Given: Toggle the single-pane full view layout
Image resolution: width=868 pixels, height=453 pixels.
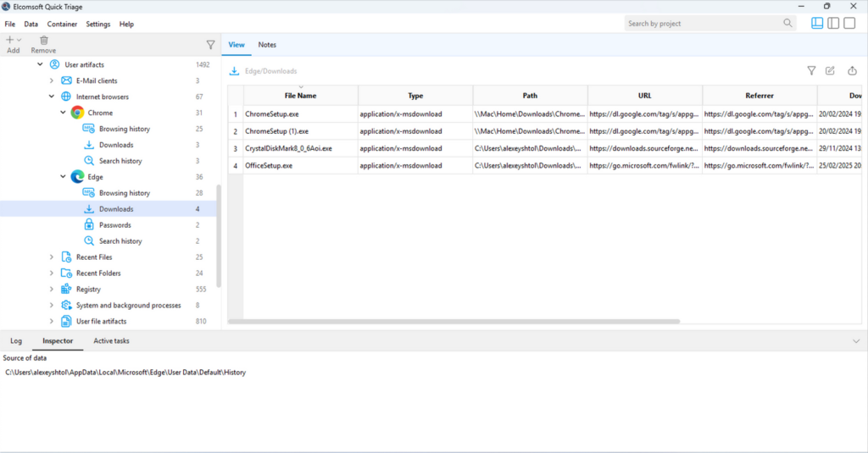Looking at the screenshot, I should pyautogui.click(x=849, y=24).
